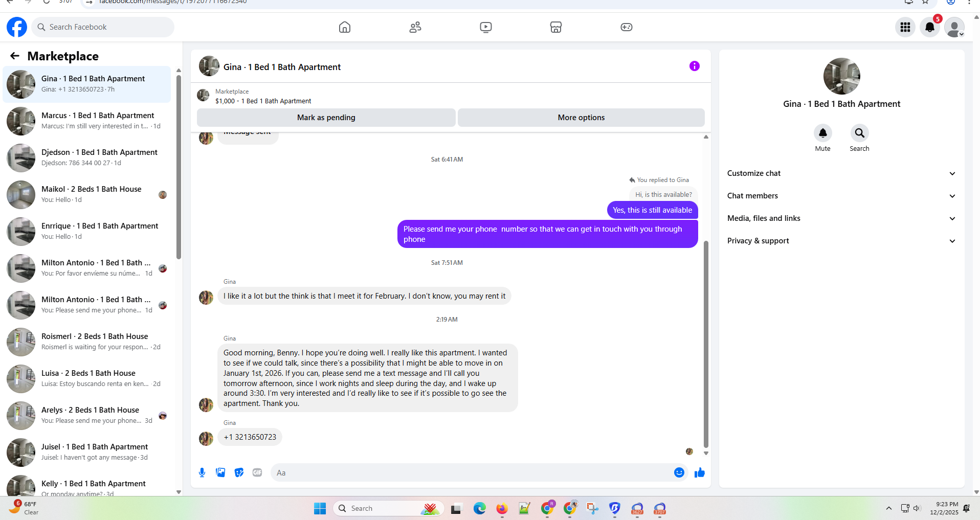Send a voice clip via microphone icon
This screenshot has height=520, width=980.
(202, 472)
